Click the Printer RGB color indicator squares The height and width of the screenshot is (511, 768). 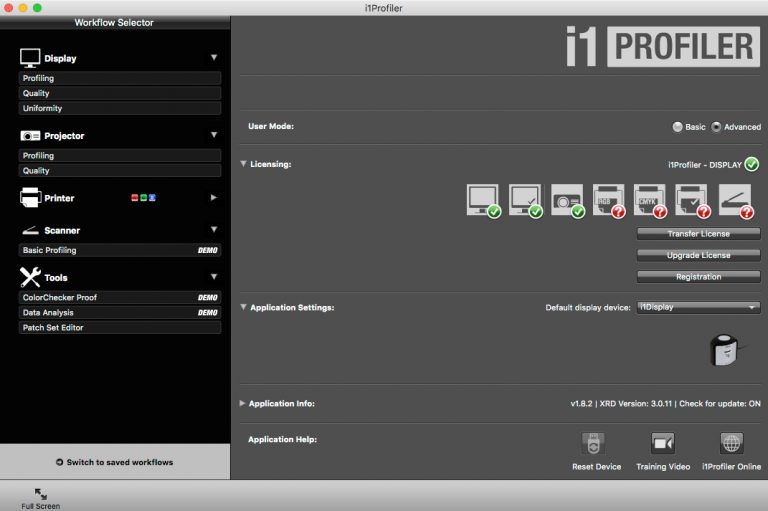pyautogui.click(x=143, y=197)
